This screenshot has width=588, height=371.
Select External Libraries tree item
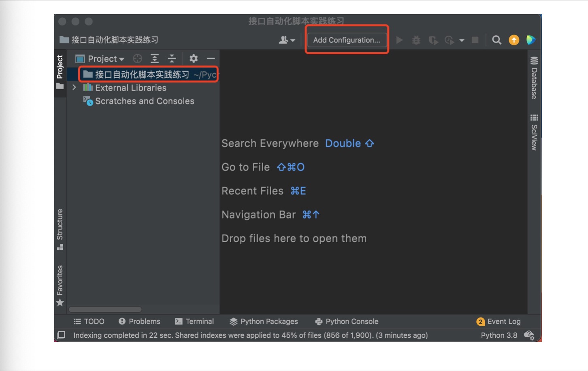(125, 88)
